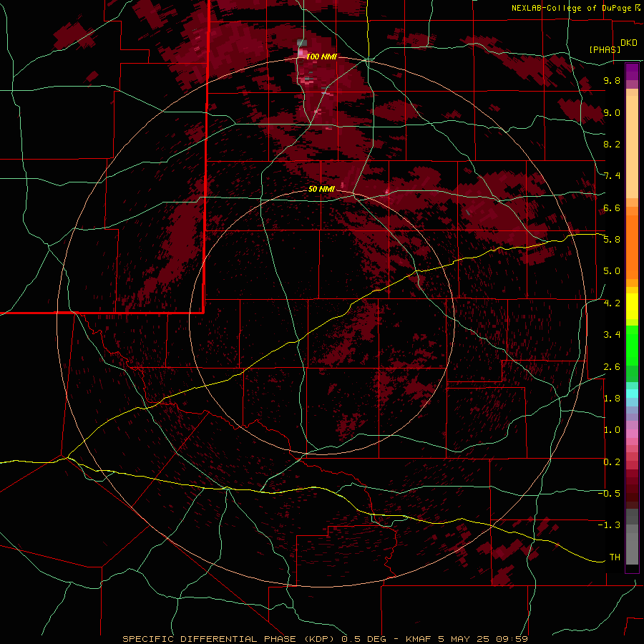Select the 9.8 value on color scale
This screenshot has height=644, width=644.
tap(612, 80)
